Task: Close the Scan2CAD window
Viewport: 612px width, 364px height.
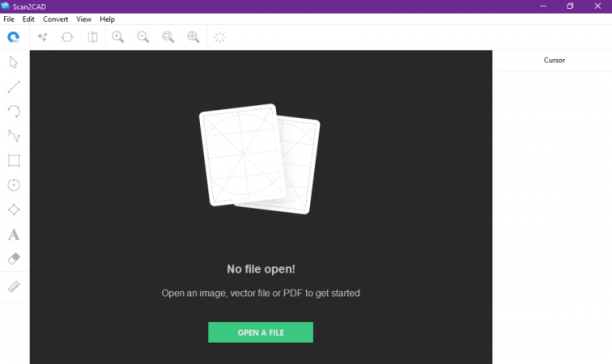Action: tap(598, 6)
